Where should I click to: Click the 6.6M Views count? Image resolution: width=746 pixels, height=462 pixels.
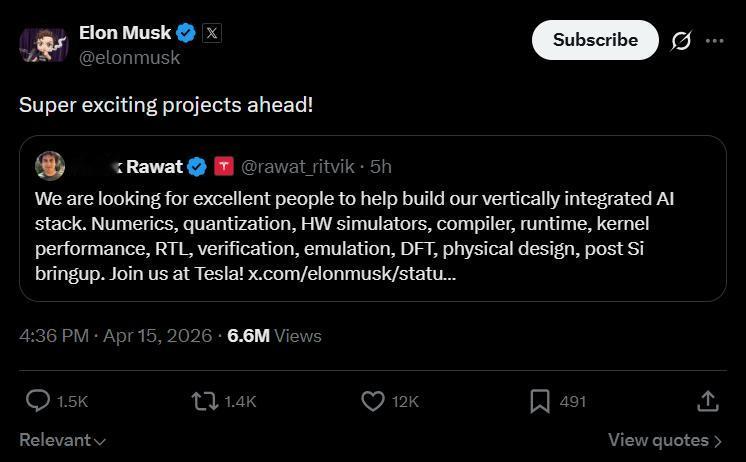[x=274, y=335]
